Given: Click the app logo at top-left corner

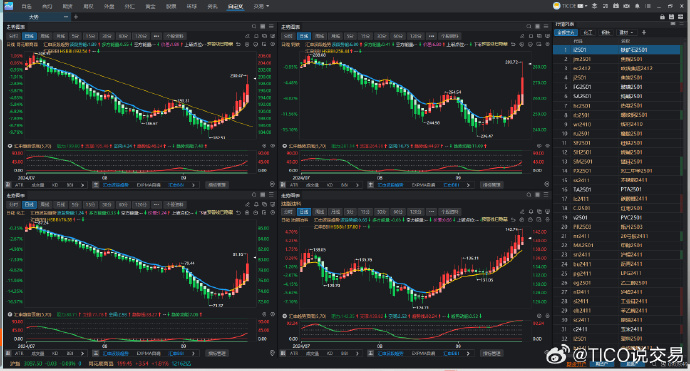Looking at the screenshot, I should (x=8, y=6).
